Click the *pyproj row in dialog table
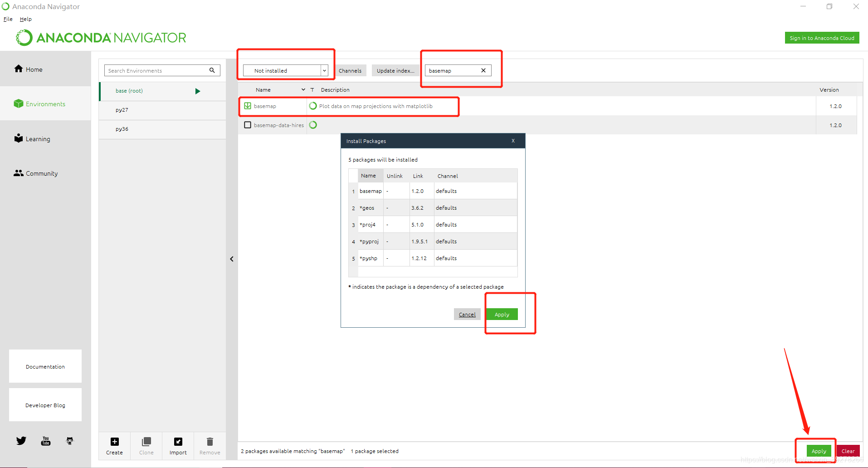Viewport: 868px width, 468px height. click(x=433, y=241)
